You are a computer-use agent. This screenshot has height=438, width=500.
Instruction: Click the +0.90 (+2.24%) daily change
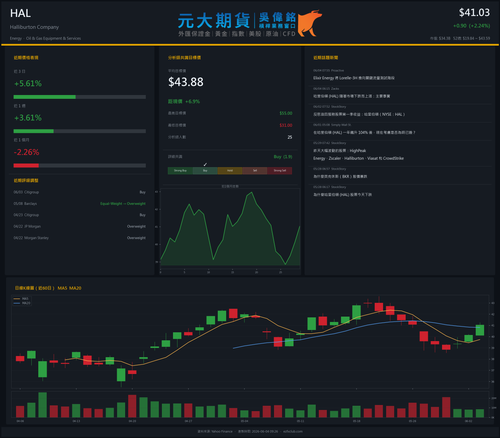471,26
